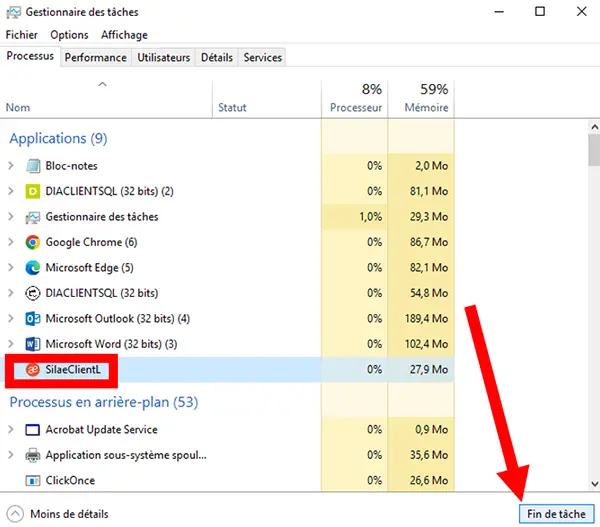Screen dimensions: 600x527
Task: Open the Fichier menu
Action: coord(21,35)
